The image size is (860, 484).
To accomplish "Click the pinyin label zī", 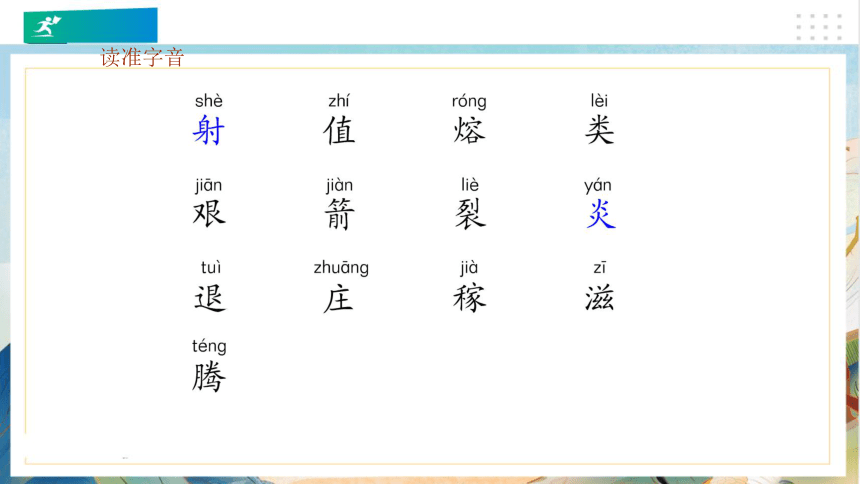I will click(600, 268).
